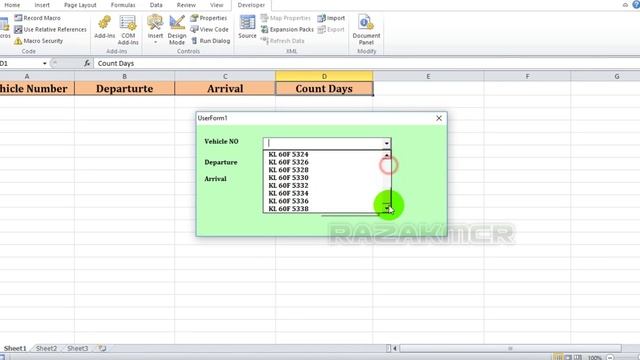Choose KL 60F 5334 from list
The image size is (640, 360).
(x=288, y=193)
